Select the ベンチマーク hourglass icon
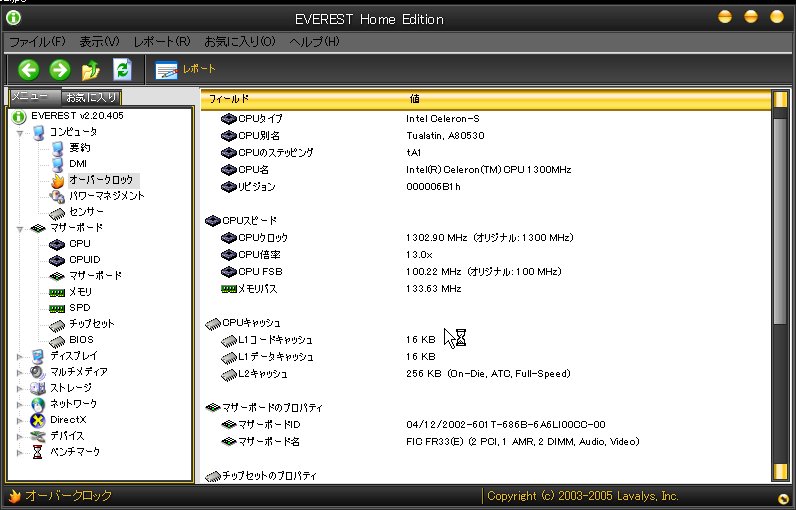The image size is (796, 510). 38,452
